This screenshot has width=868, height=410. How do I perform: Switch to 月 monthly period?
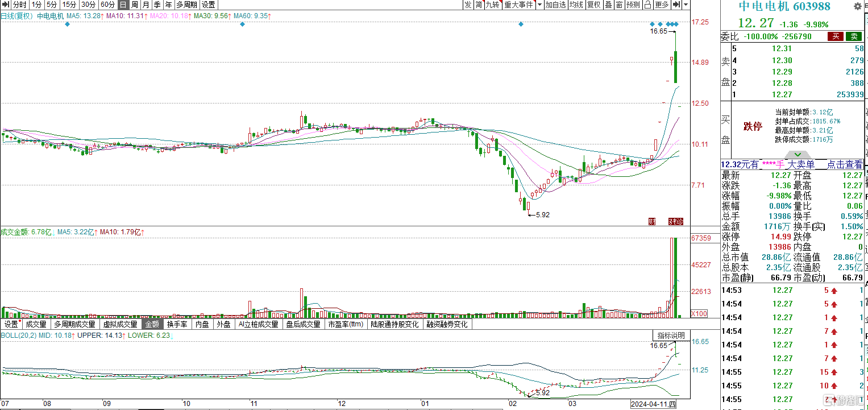point(145,5)
